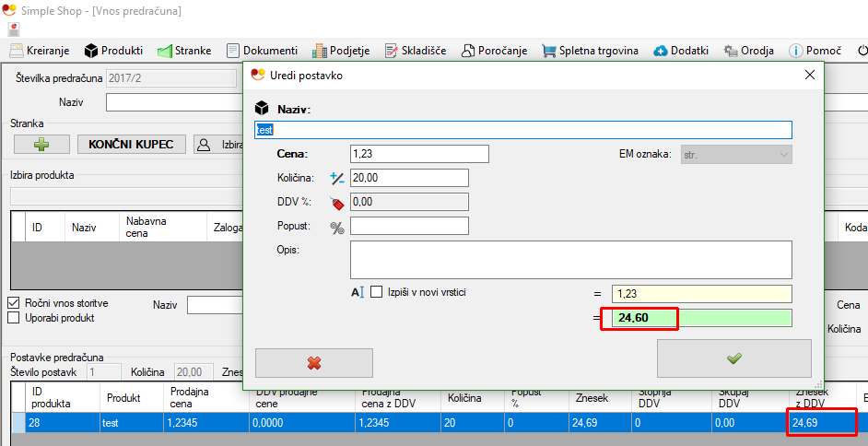The image size is (868, 446).
Task: Click the text format icon beside Izpiši
Action: coord(358,292)
